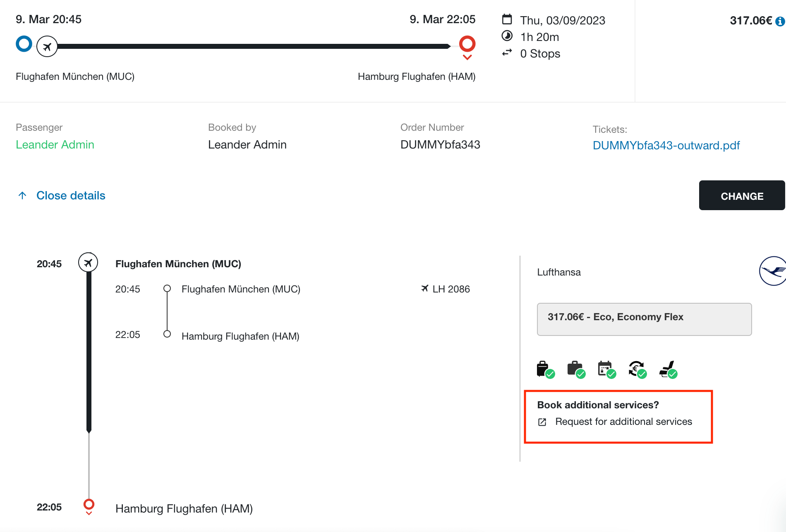Viewport: 786px width, 532px height.
Task: Click the carry-on luggage included icon
Action: pos(545,369)
